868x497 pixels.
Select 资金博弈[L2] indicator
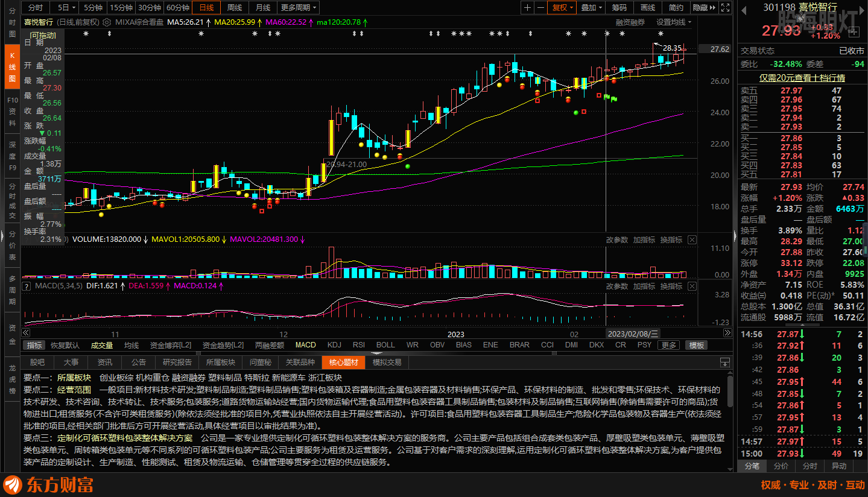pos(170,345)
